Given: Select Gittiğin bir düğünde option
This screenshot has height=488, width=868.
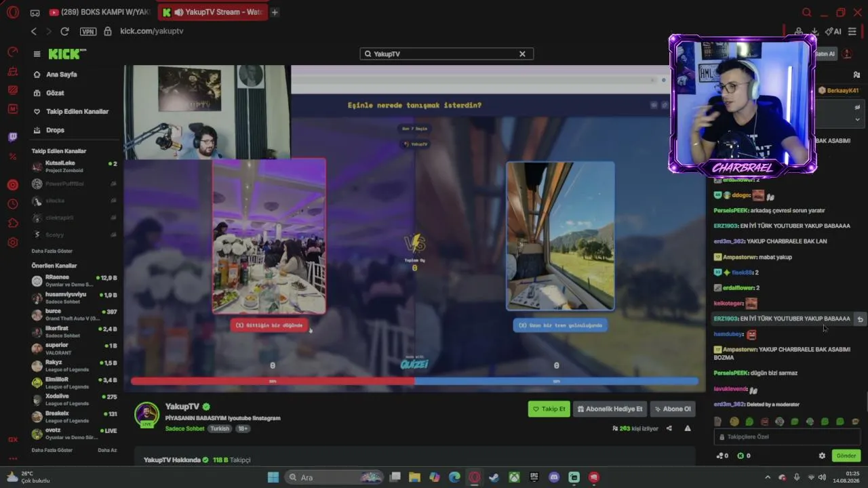Looking at the screenshot, I should tap(269, 325).
